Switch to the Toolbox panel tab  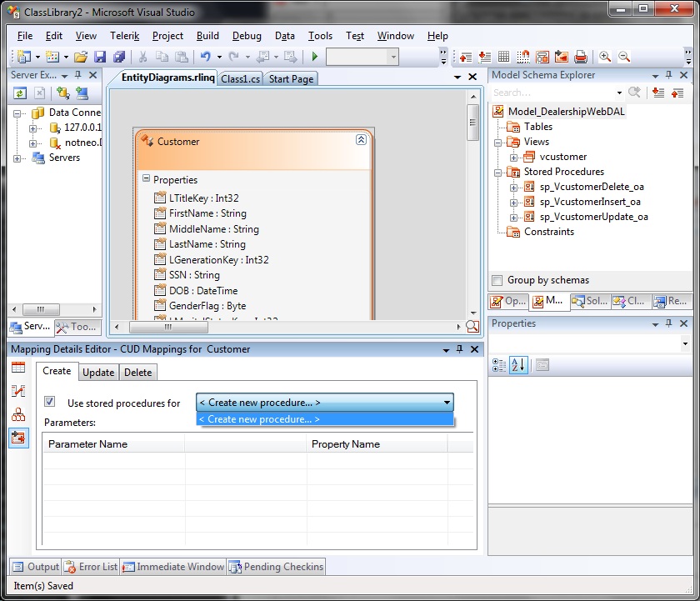pyautogui.click(x=77, y=327)
